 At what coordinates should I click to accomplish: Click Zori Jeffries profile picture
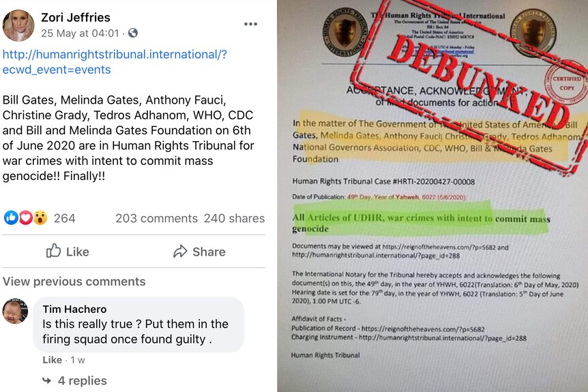point(18,25)
